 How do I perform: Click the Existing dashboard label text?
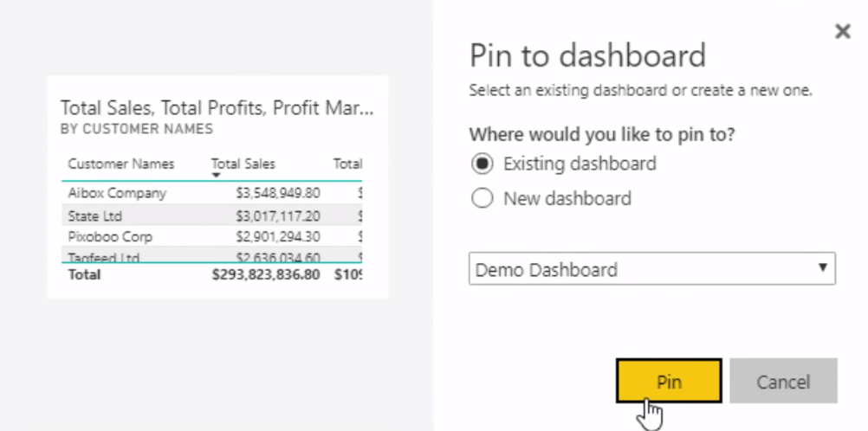pyautogui.click(x=580, y=164)
